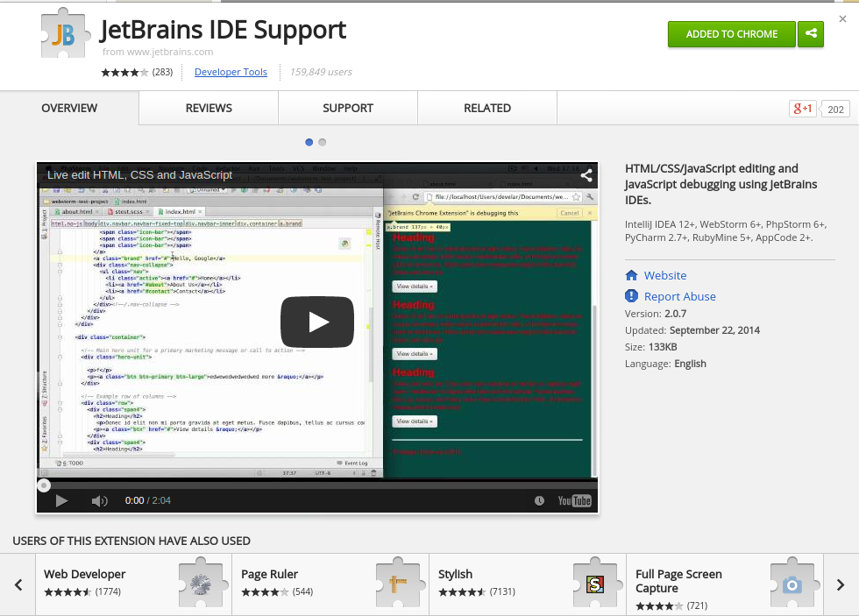The image size is (859, 616).
Task: Click the play button in the video controls
Action: (61, 500)
